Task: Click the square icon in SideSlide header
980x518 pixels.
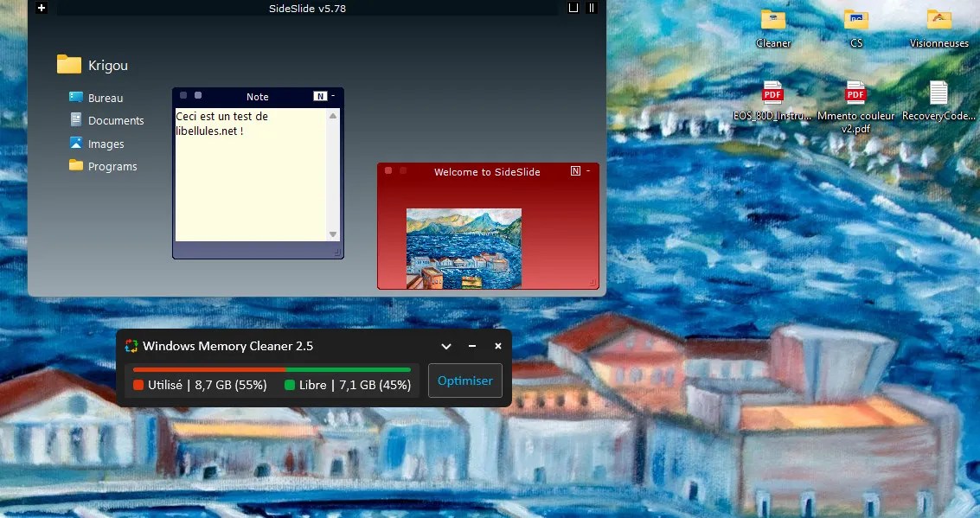Action: click(573, 8)
